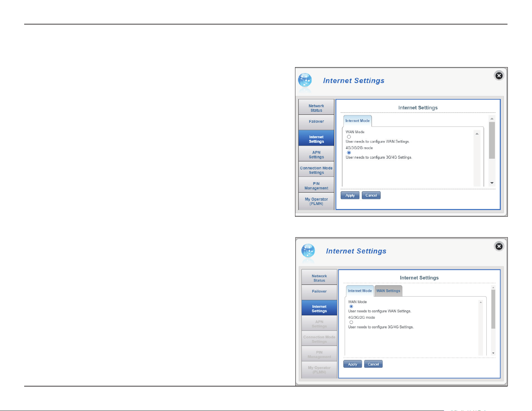The width and height of the screenshot is (532, 411).
Task: Close the bottom Internet Settings dialog
Action: tap(499, 247)
